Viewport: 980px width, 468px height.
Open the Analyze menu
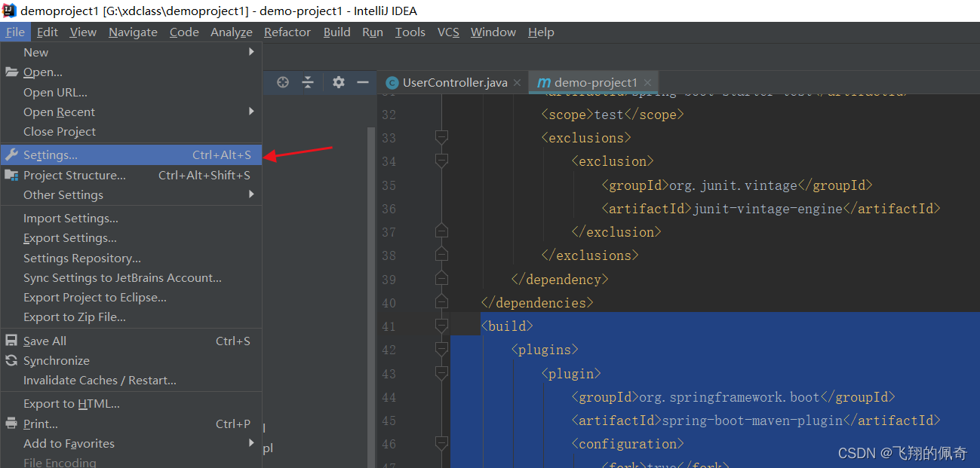click(232, 32)
